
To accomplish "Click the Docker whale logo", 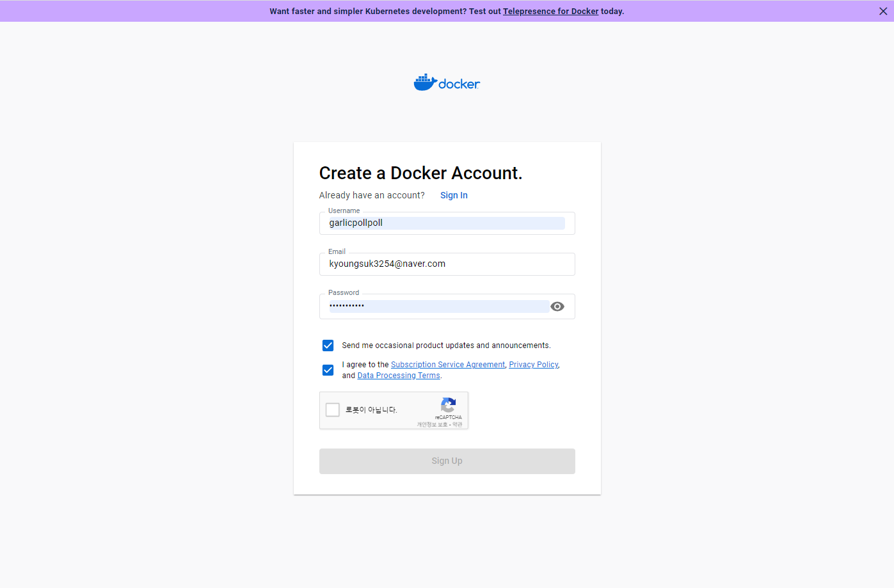I will pos(447,83).
